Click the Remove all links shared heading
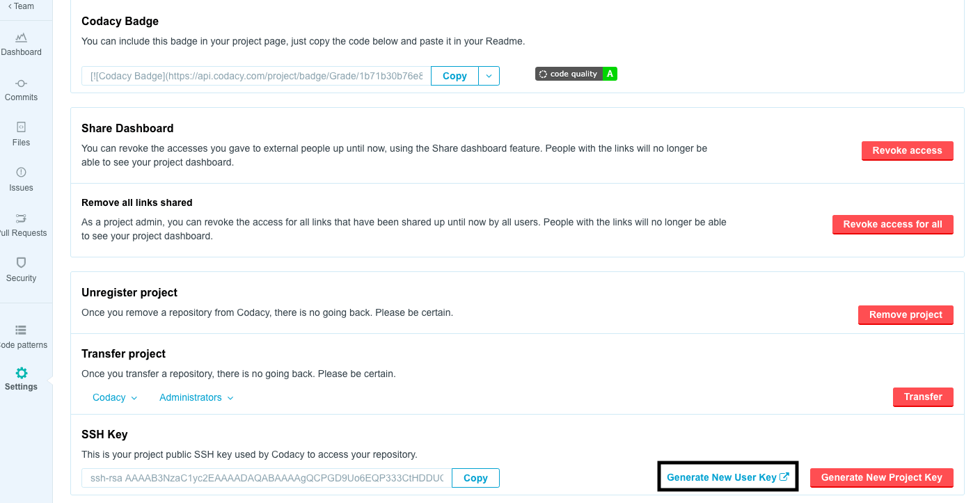 137,202
